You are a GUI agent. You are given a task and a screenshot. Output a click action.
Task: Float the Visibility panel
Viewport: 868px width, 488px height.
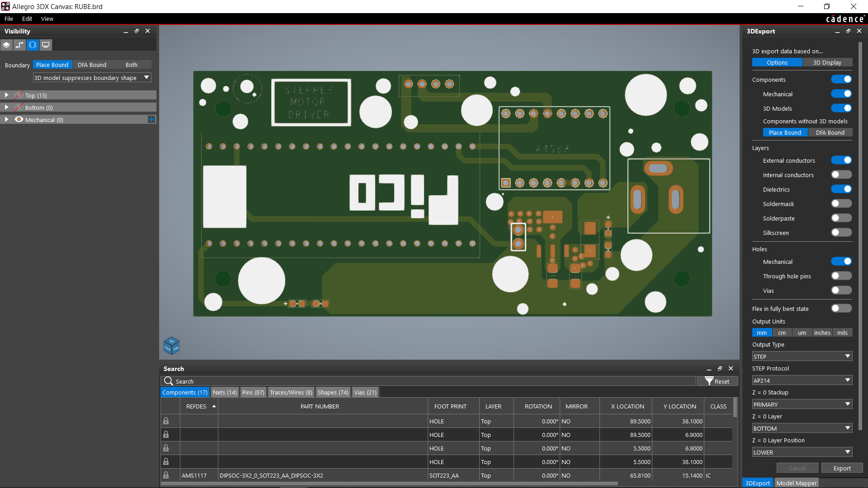137,31
